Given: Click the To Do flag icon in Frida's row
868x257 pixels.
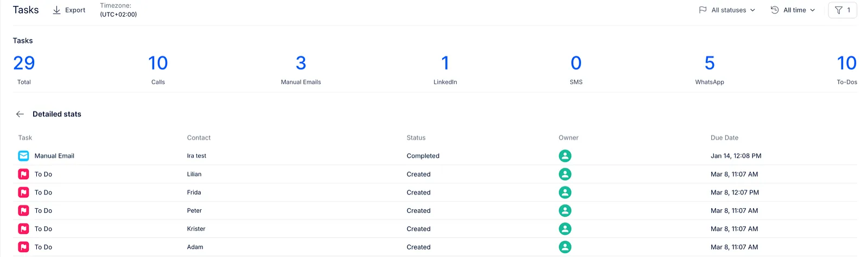Looking at the screenshot, I should tap(23, 192).
